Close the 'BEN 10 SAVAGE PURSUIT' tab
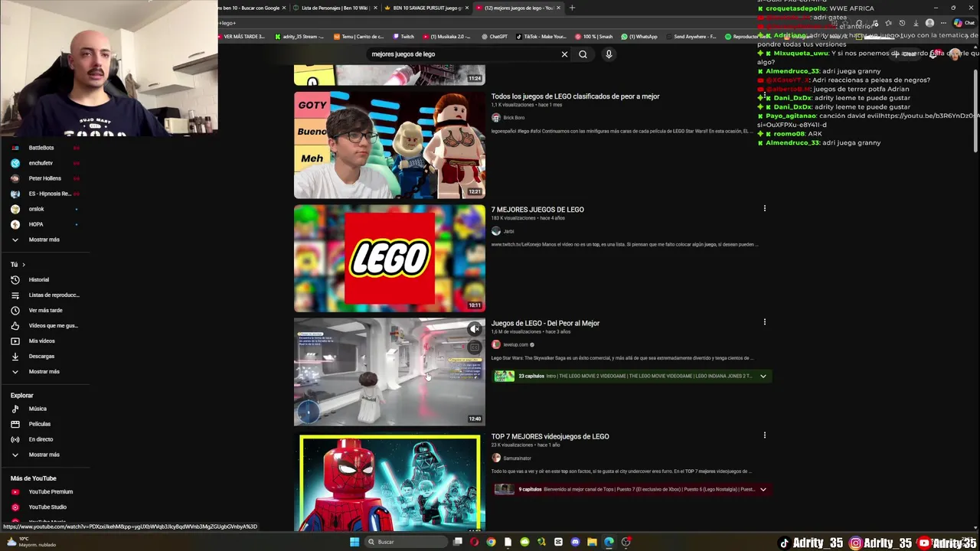 [x=467, y=8]
